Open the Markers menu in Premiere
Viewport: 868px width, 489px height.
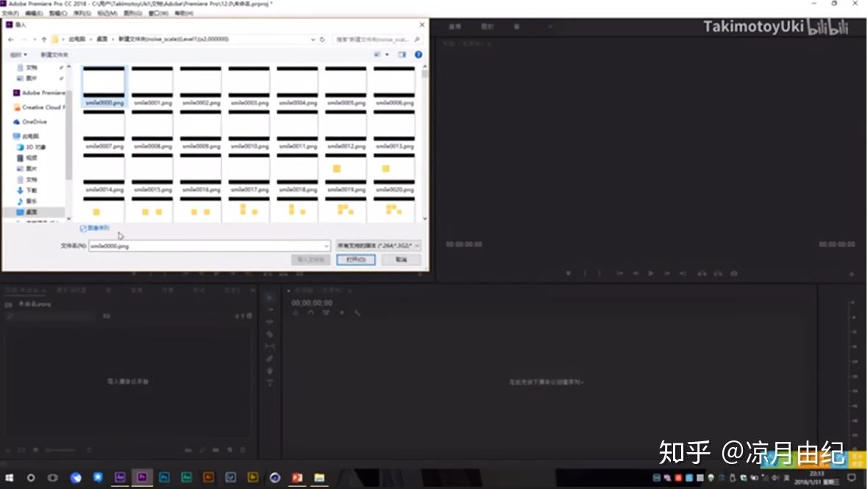tap(107, 13)
